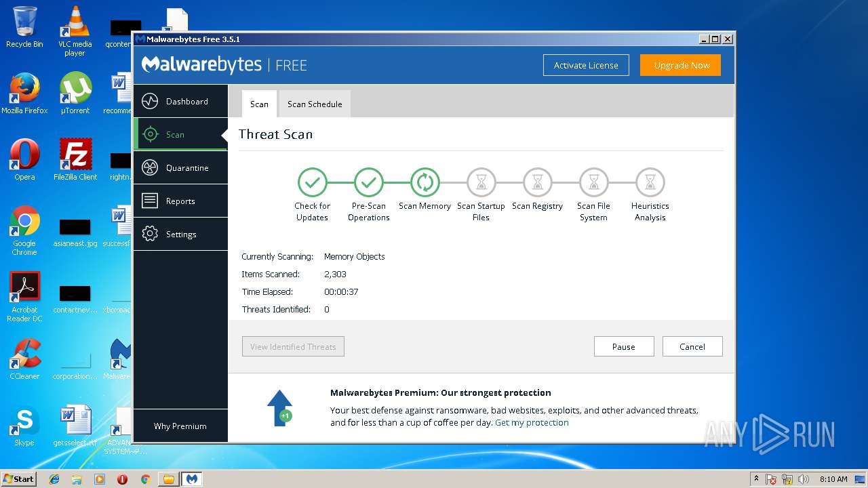Click the Threat Scan heading
The height and width of the screenshot is (488, 868).
coord(275,134)
